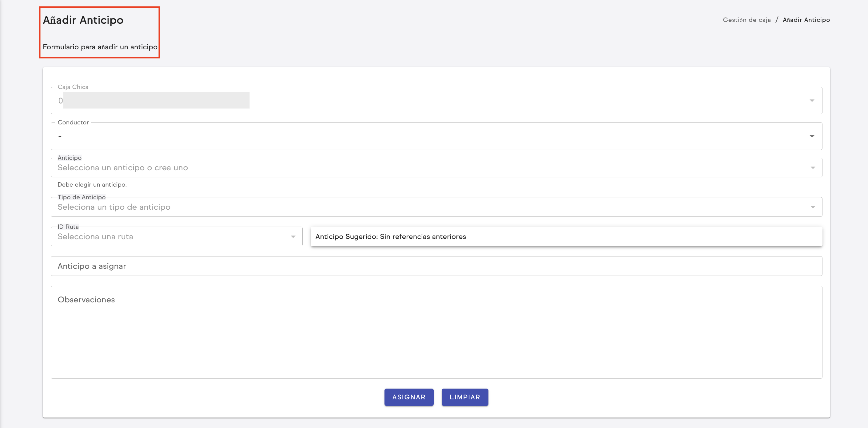
Task: Click the Anticipo a asignar input
Action: click(x=436, y=266)
